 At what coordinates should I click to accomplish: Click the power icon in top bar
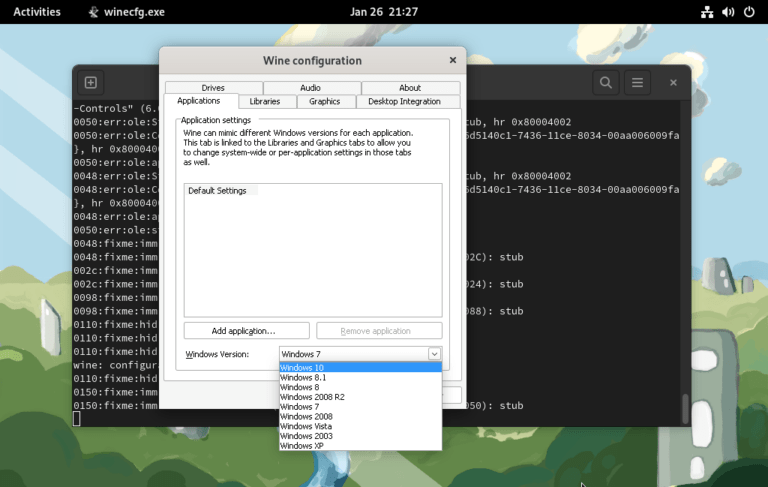[x=749, y=12]
